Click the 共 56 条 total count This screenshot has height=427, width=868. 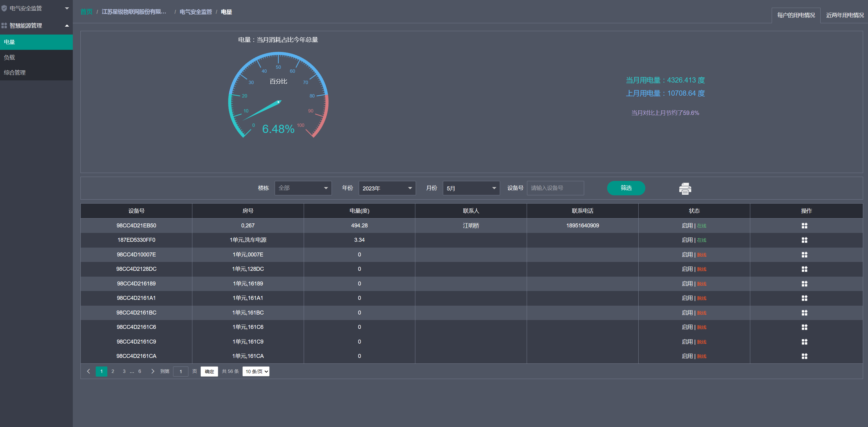coord(230,371)
